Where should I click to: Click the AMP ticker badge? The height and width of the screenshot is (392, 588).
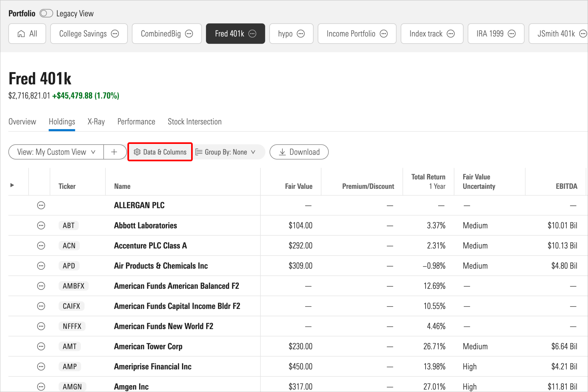click(70, 367)
